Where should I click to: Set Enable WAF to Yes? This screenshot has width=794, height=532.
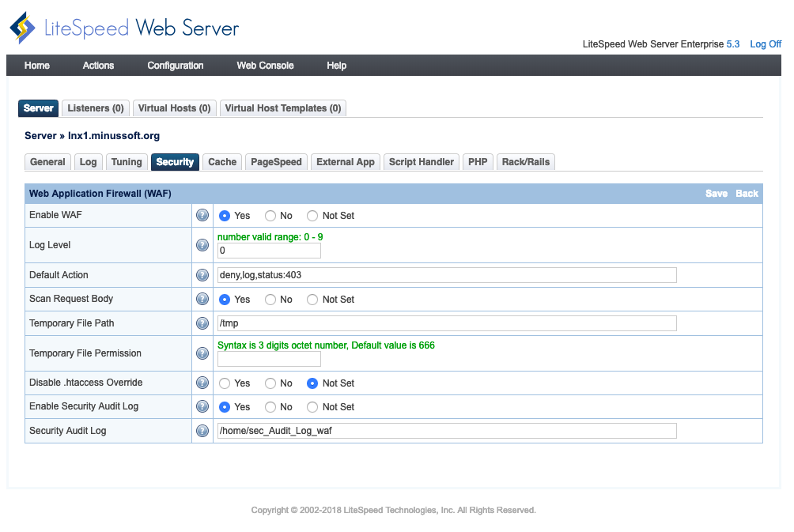click(225, 216)
